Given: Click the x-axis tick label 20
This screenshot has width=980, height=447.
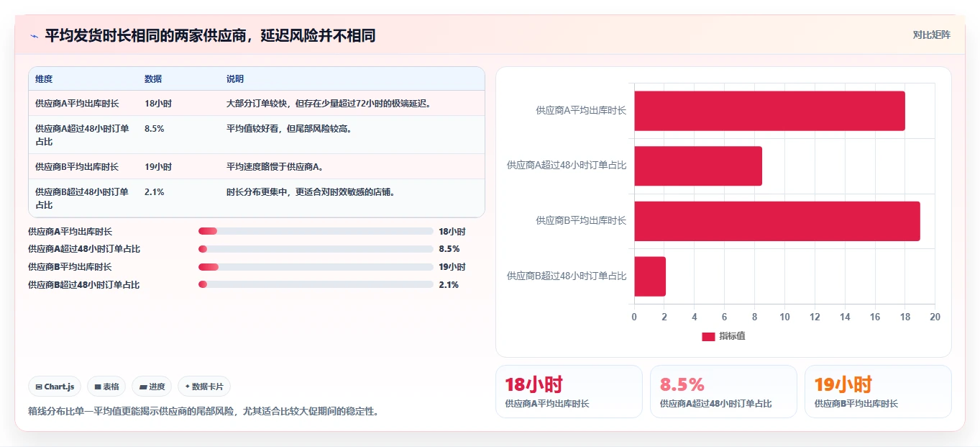Looking at the screenshot, I should click(x=935, y=317).
